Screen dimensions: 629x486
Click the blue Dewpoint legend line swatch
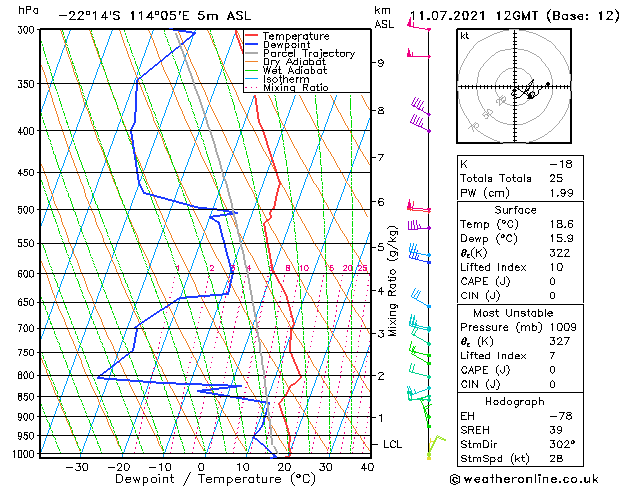(251, 44)
